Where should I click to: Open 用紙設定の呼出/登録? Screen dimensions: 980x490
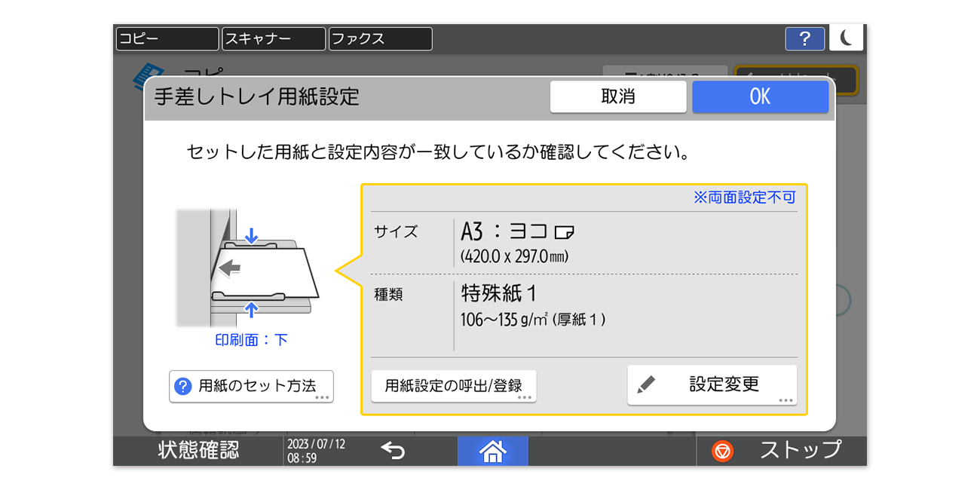click(454, 386)
